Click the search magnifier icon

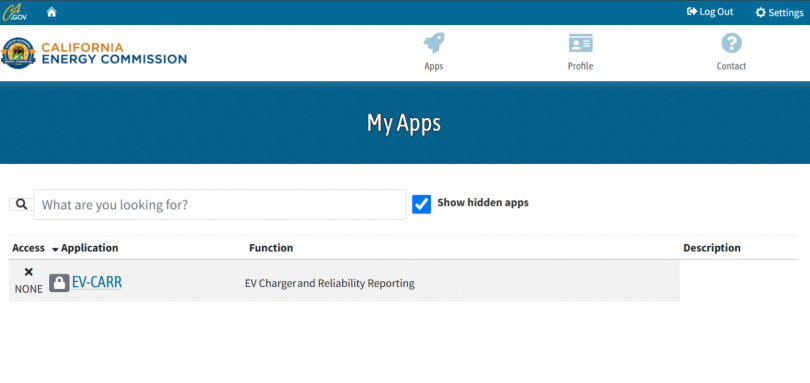coord(21,204)
